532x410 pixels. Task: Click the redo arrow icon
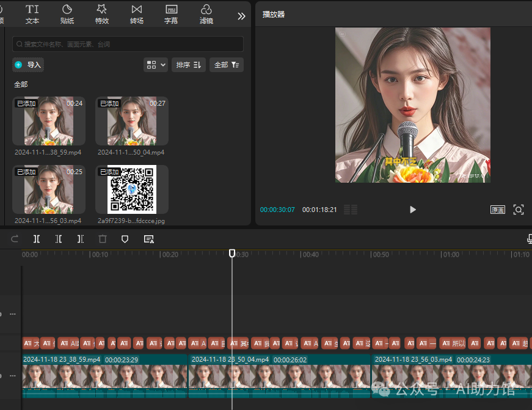(15, 239)
